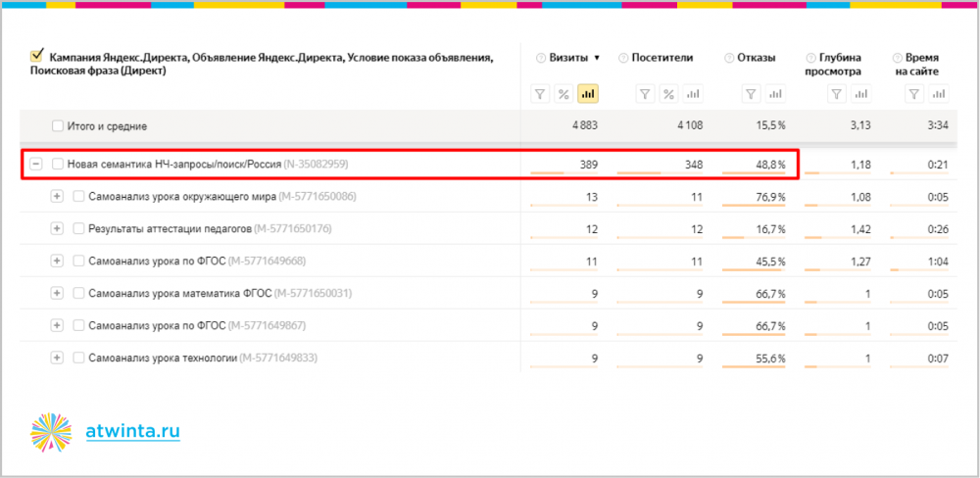Click the chart icon under Глубина просмотра
Image resolution: width=980 pixels, height=478 pixels.
[861, 94]
